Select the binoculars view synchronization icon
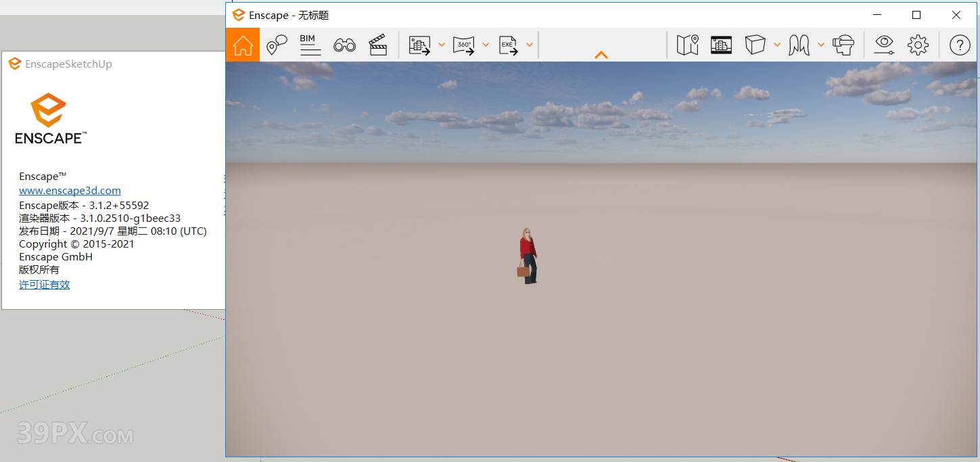Screen dimensions: 980x462 click(344, 45)
